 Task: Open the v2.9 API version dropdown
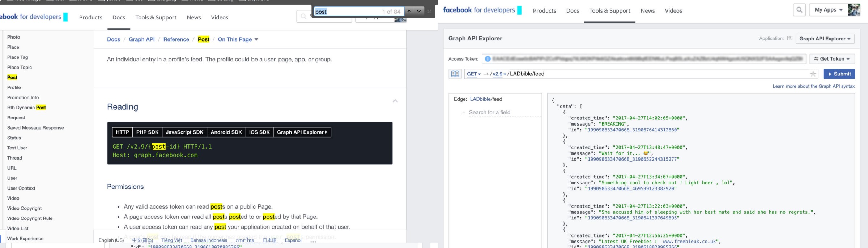pyautogui.click(x=499, y=74)
